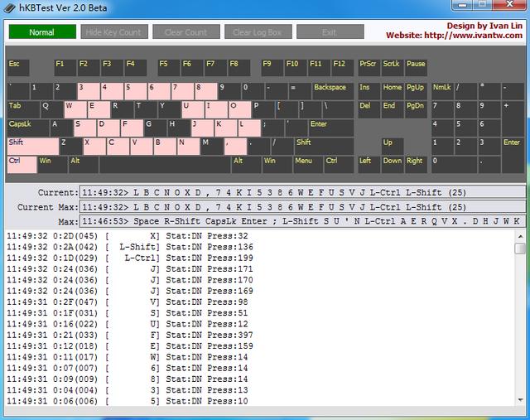
Task: Click log row U Press:12
Action: point(128,324)
